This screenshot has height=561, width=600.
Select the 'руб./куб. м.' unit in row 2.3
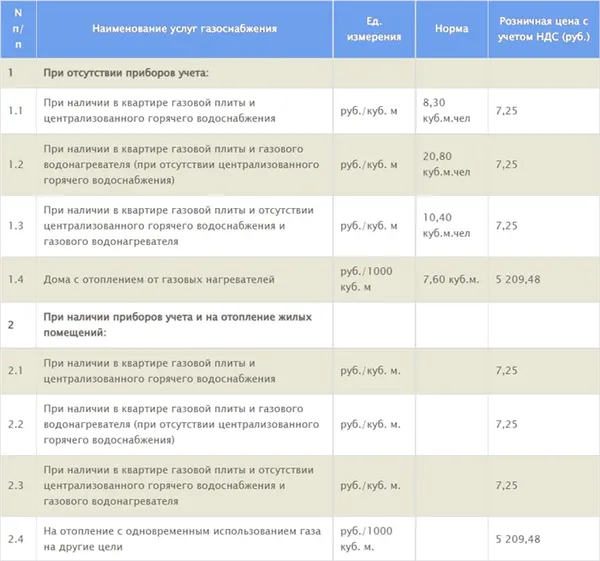tap(370, 486)
